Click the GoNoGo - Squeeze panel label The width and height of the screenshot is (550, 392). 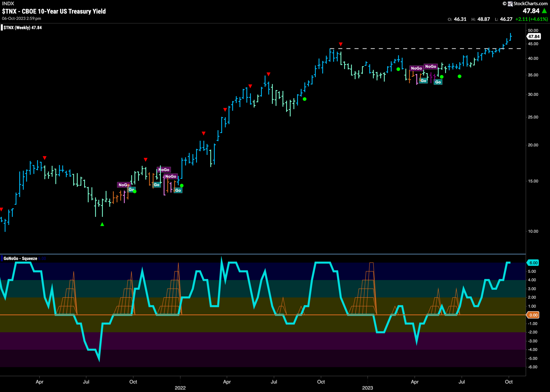coord(21,259)
